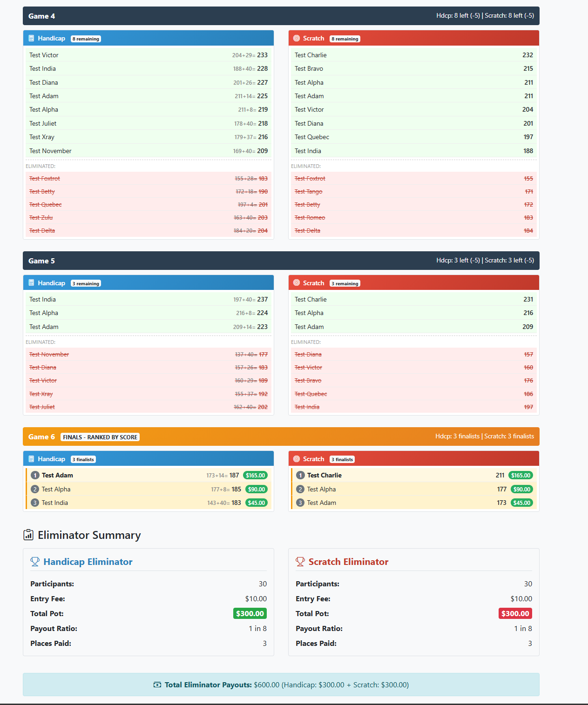Click the blue trophy icon for Handicap Eliminator
The width and height of the screenshot is (588, 705).
(35, 562)
